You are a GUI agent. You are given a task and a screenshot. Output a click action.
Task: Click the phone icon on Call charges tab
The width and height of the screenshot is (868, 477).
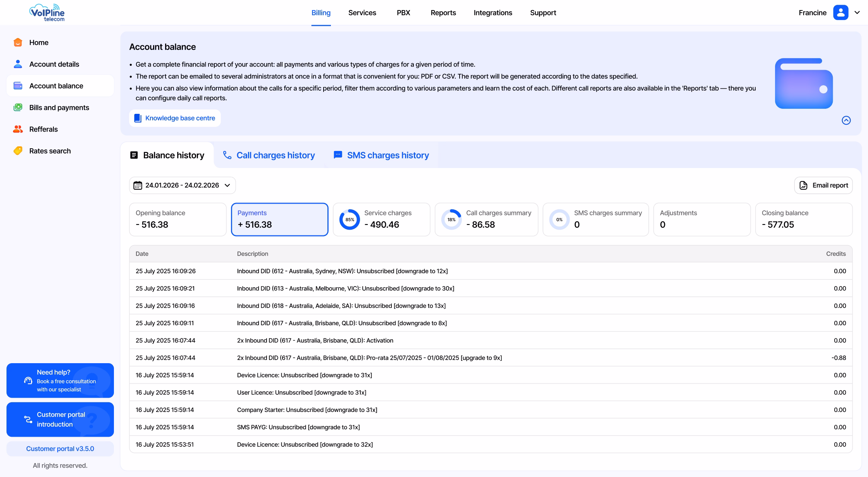pos(227,155)
